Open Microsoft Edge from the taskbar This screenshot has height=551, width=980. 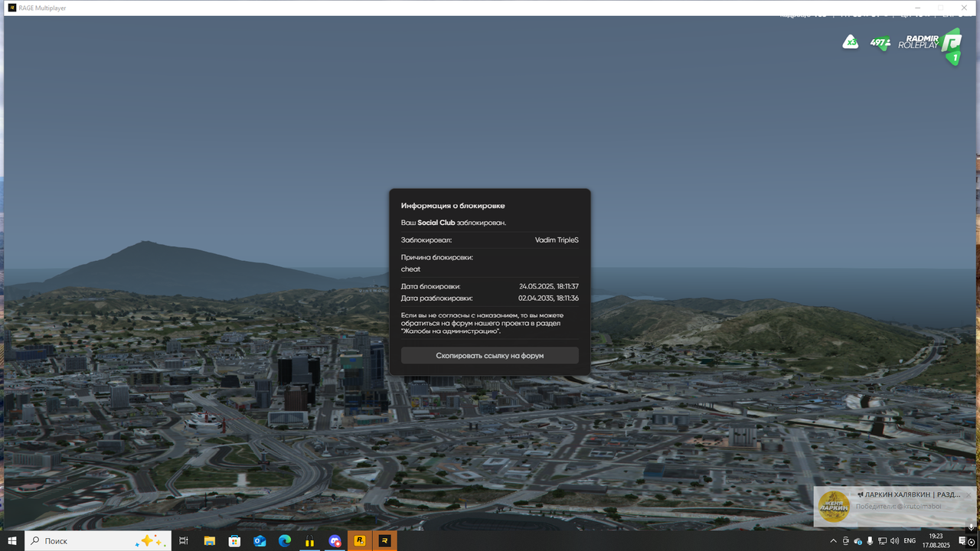[x=285, y=540]
